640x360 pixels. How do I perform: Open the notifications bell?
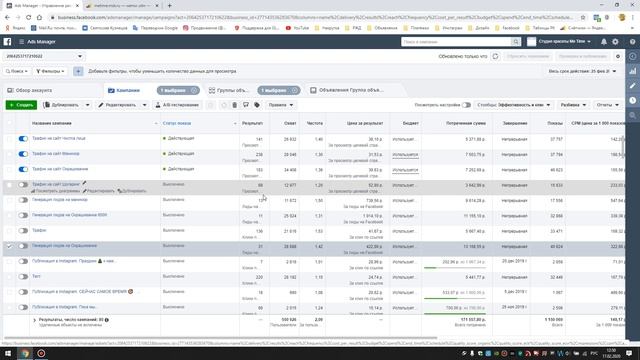(x=604, y=42)
